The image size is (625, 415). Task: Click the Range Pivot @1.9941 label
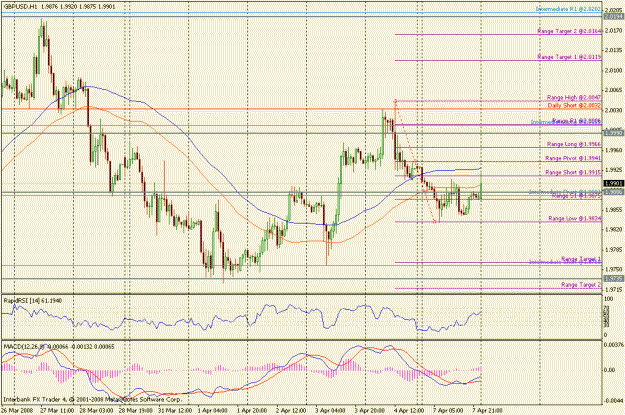[x=573, y=158]
